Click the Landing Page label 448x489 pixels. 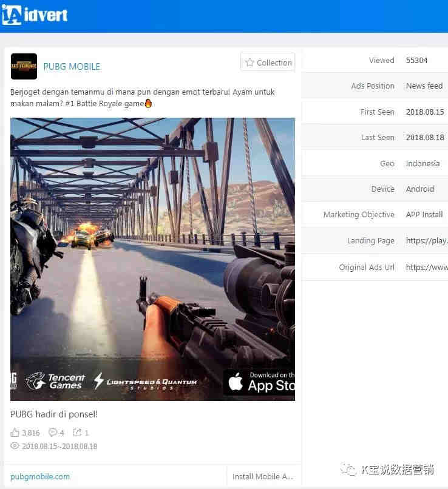pyautogui.click(x=371, y=241)
